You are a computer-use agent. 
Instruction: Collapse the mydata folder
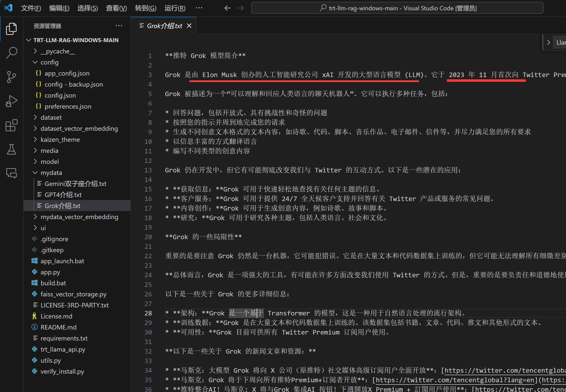77,173
